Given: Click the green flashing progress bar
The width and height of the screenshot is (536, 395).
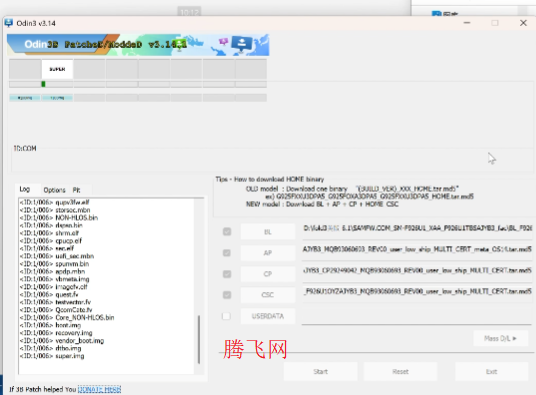Looking at the screenshot, I should click(x=43, y=84).
